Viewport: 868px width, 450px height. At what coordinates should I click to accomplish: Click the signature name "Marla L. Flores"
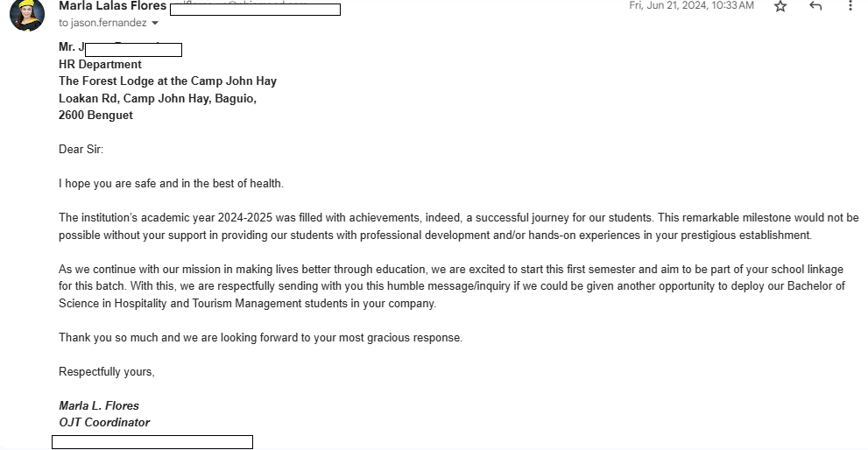(x=98, y=405)
